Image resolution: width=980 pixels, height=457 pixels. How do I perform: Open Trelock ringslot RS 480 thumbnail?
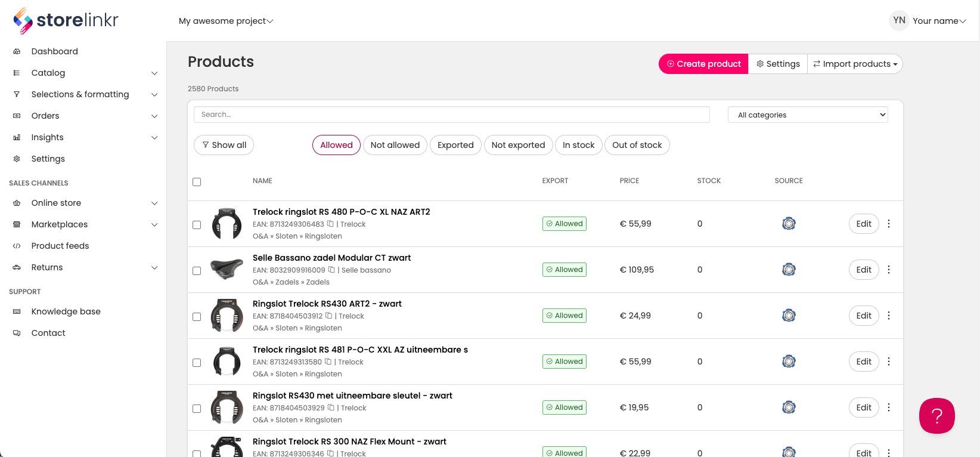click(x=227, y=223)
